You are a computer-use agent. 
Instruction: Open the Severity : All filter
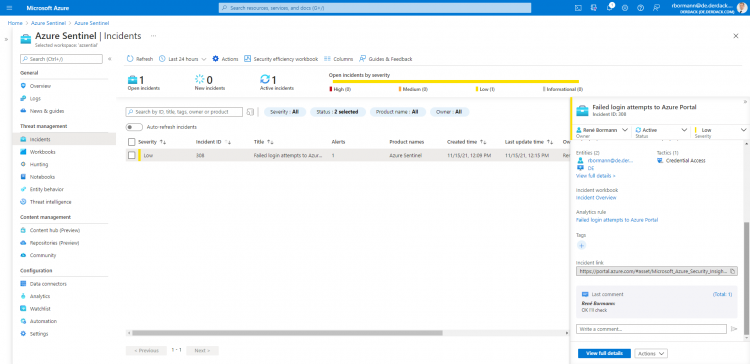(285, 112)
